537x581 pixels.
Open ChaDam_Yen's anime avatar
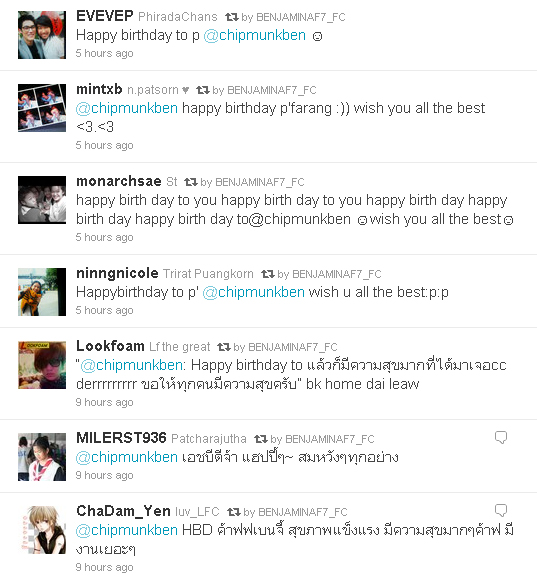pyautogui.click(x=42, y=530)
